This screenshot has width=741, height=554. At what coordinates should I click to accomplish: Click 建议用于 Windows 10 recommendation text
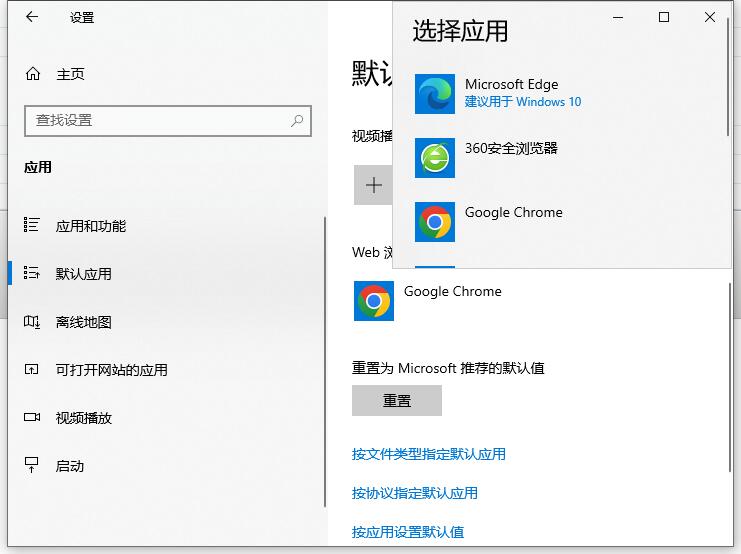(x=523, y=102)
